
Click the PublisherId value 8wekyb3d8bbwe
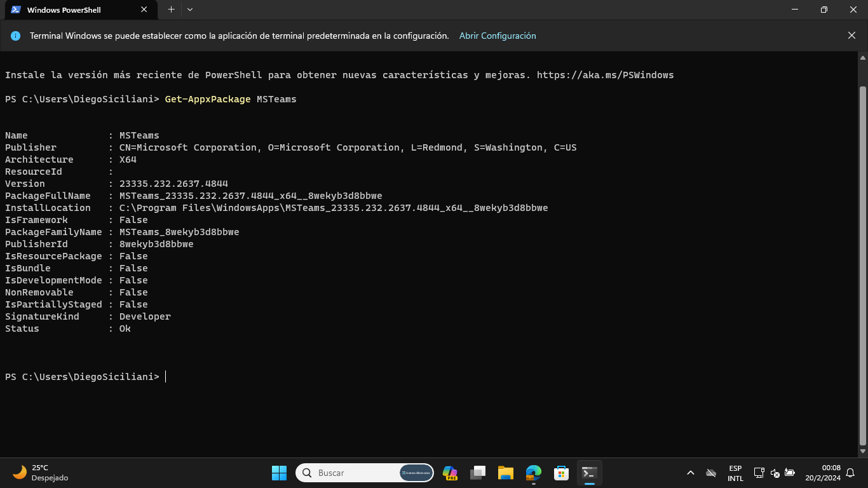pos(156,244)
